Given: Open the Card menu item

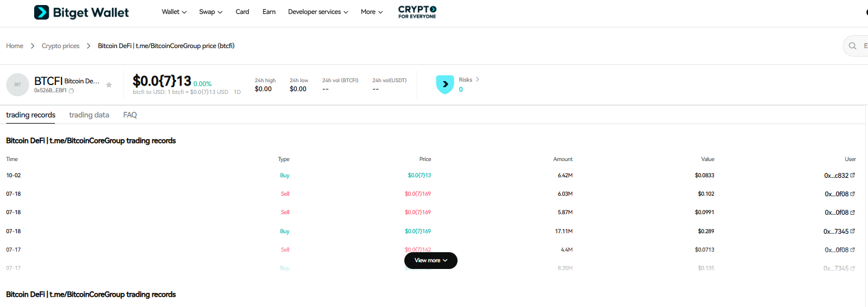Looking at the screenshot, I should click(242, 12).
